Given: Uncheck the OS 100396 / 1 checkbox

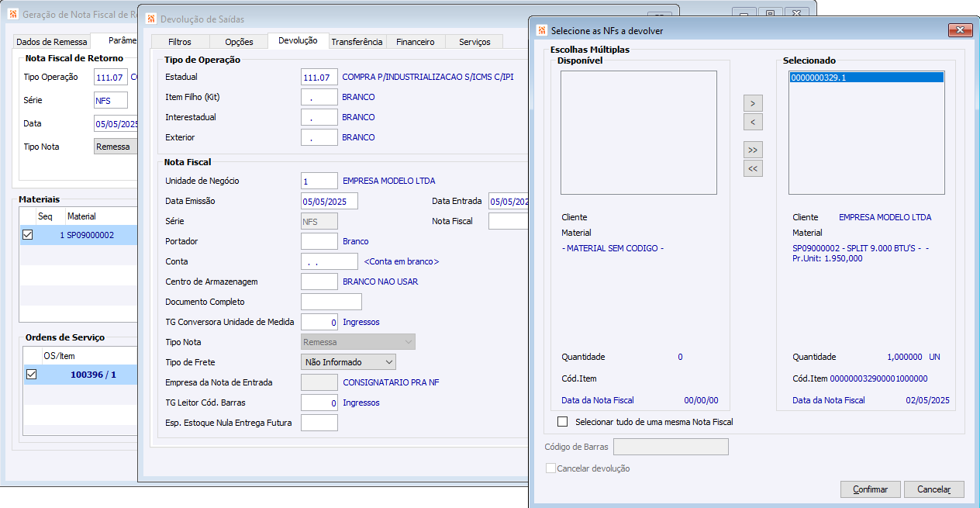Looking at the screenshot, I should click(x=31, y=375).
